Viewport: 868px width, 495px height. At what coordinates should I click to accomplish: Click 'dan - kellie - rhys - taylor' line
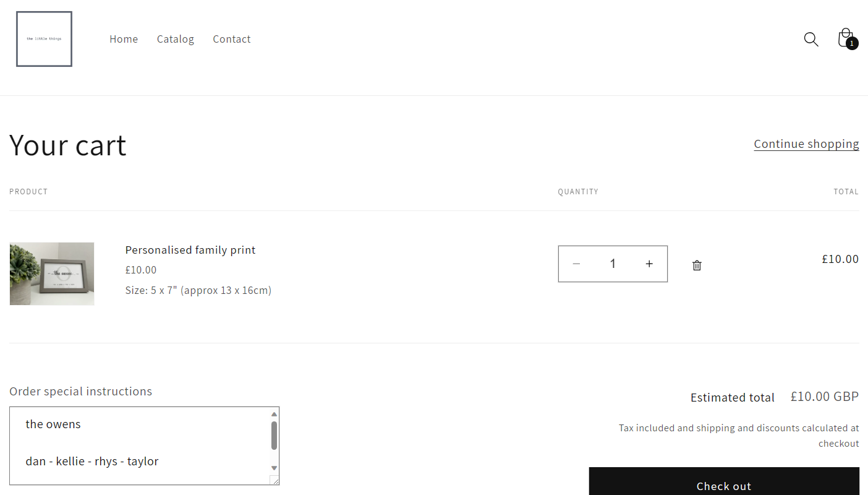tap(92, 462)
